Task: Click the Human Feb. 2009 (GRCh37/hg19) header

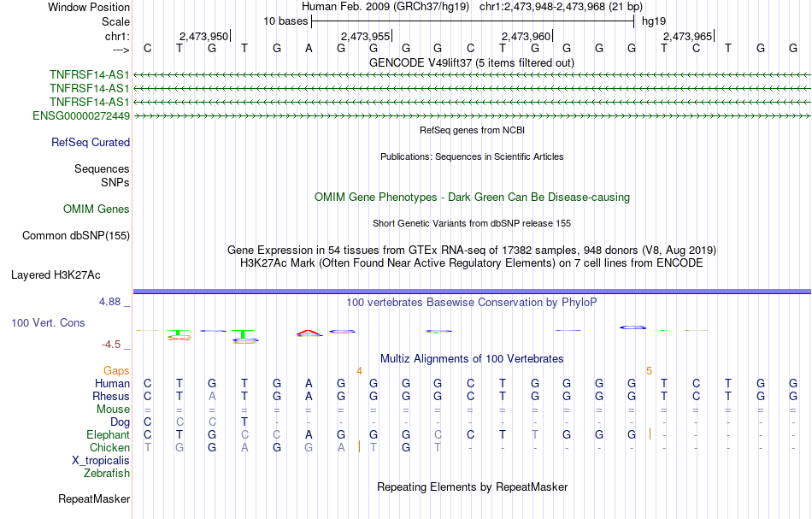Action: (x=385, y=7)
